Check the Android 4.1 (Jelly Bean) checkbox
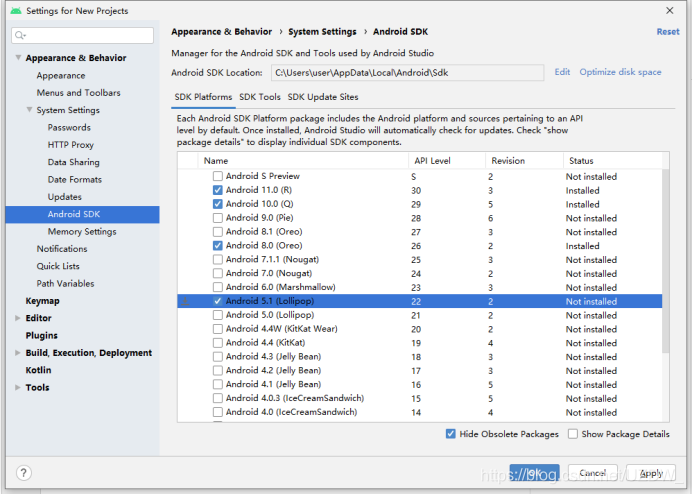Screen dimensions: 693x494 [x=217, y=384]
